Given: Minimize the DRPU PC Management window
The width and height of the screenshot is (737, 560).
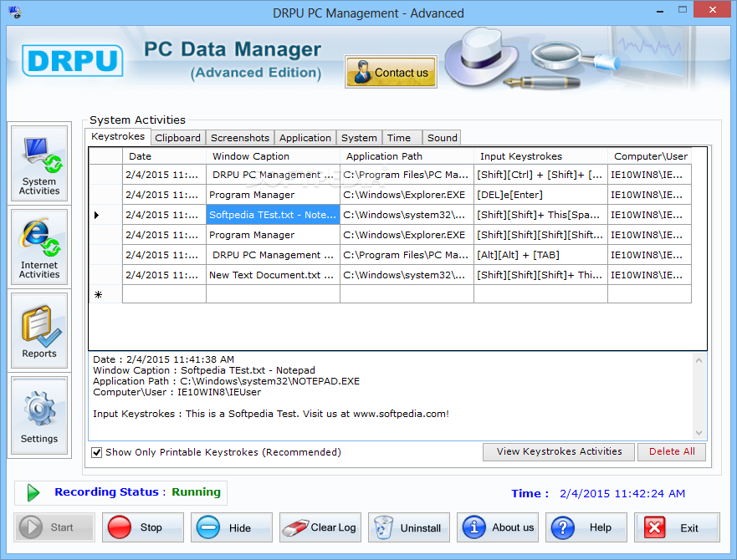Looking at the screenshot, I should click(x=660, y=10).
